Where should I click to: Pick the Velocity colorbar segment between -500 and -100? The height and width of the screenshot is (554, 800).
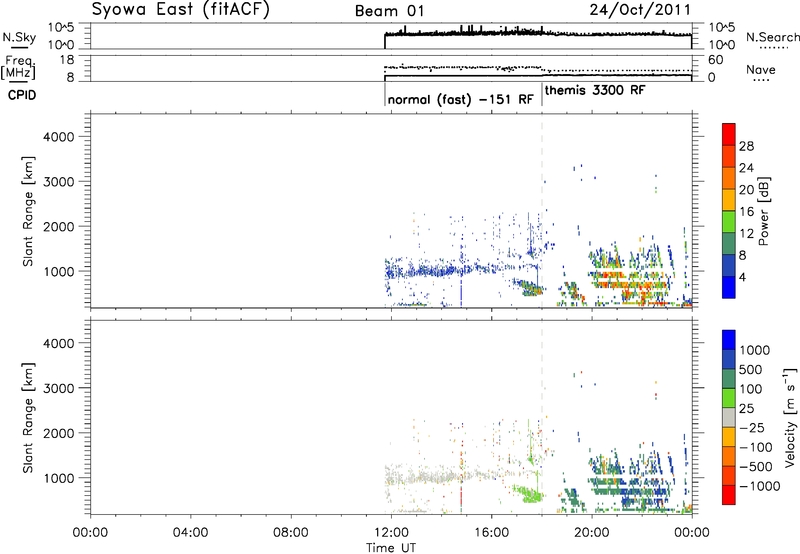729,456
